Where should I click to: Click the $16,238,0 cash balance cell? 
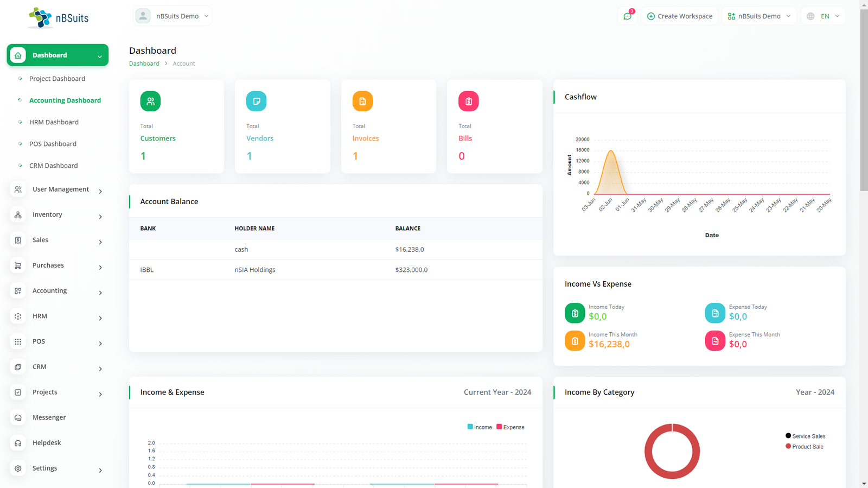point(410,250)
